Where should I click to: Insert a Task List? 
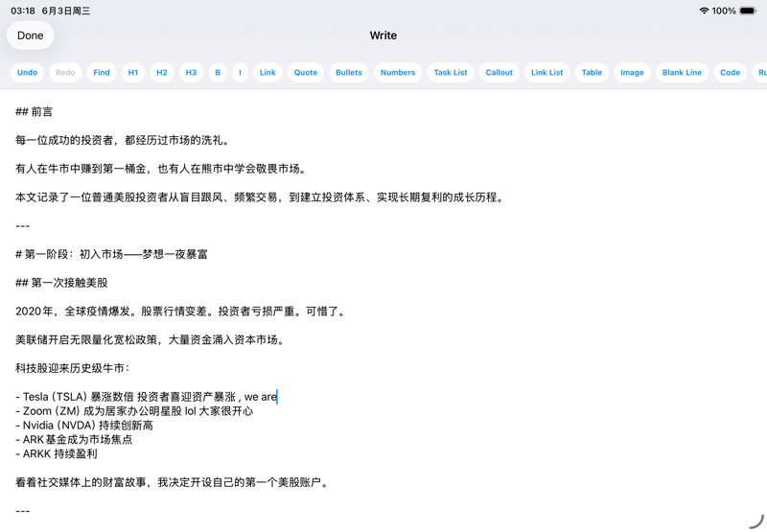click(x=451, y=72)
